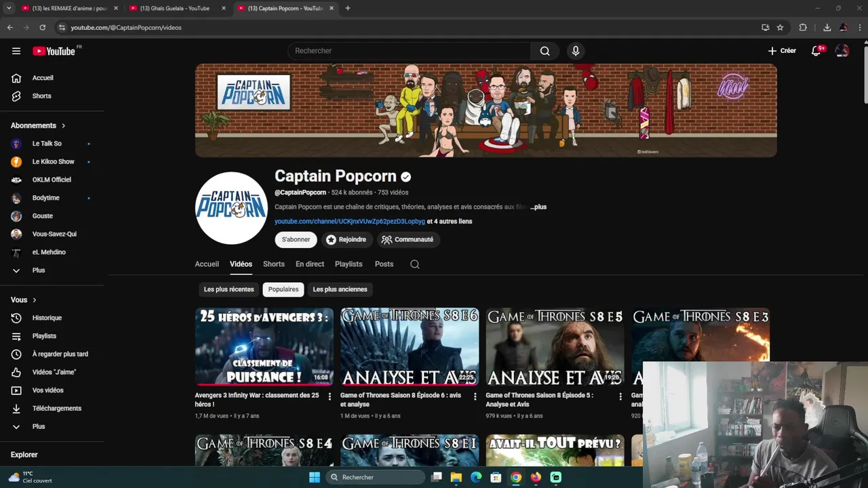Open the Windows Start menu
The width and height of the screenshot is (868, 488).
pos(315,477)
